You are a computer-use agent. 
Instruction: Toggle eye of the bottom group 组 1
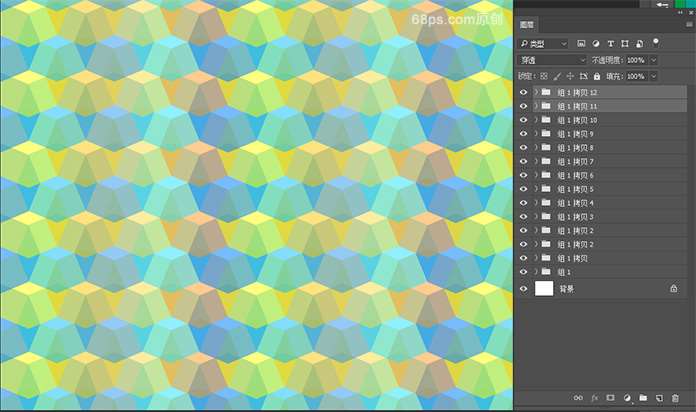point(524,271)
